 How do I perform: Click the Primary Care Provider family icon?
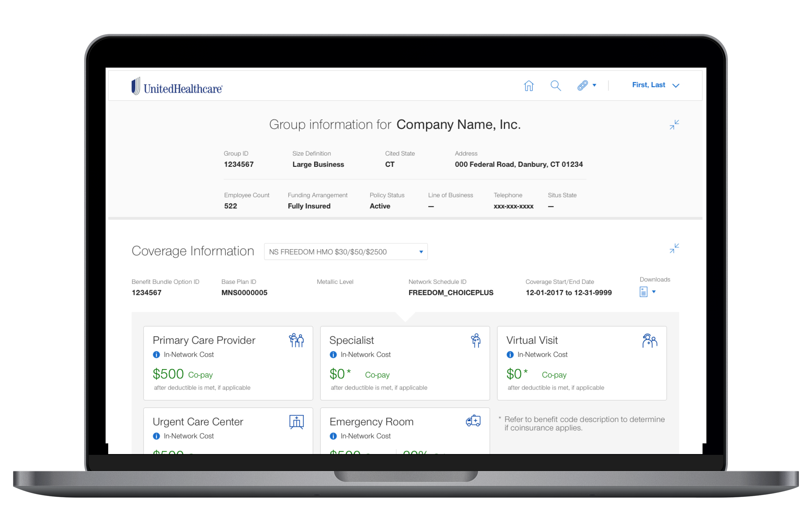click(296, 340)
